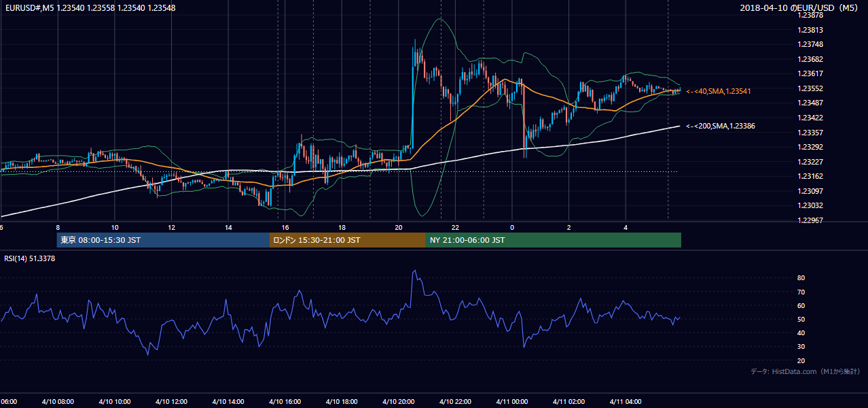Click hour marker 22 on chart axis
Screen dimensions: 868x408
click(x=455, y=227)
